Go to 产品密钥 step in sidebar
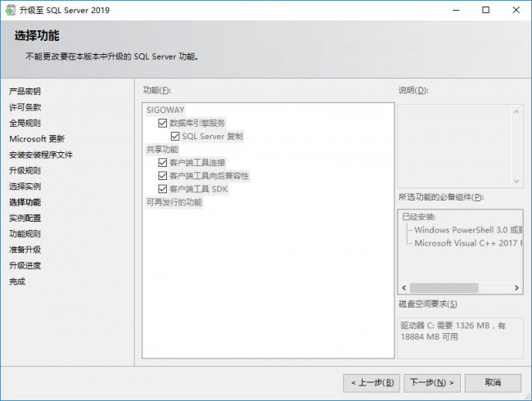The width and height of the screenshot is (532, 401). (x=25, y=92)
